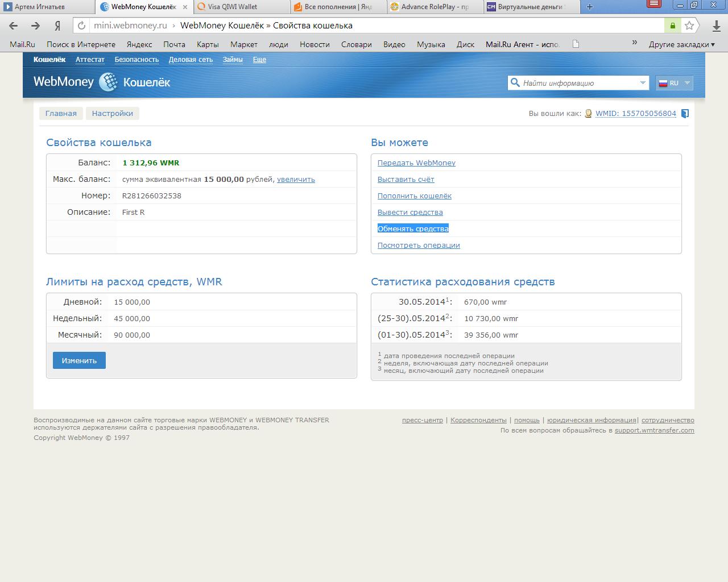
Task: Open the Yandex home button 'Я'
Action: (x=57, y=26)
